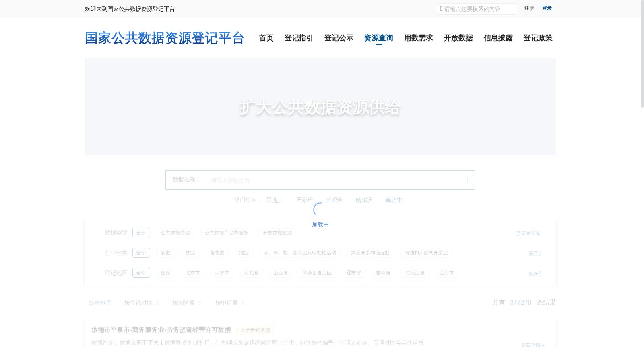Click the 国家公共数据资源登记平台 logo title
This screenshot has height=347, width=644.
165,38
